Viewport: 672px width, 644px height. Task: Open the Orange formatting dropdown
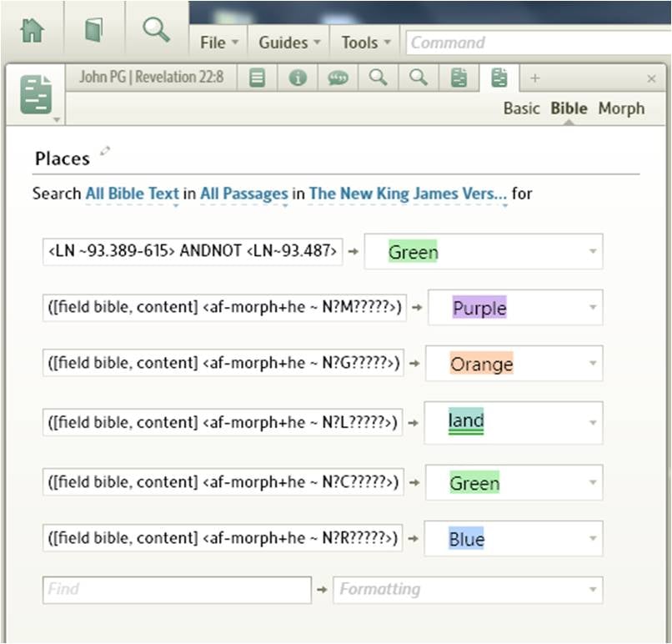tap(514, 363)
